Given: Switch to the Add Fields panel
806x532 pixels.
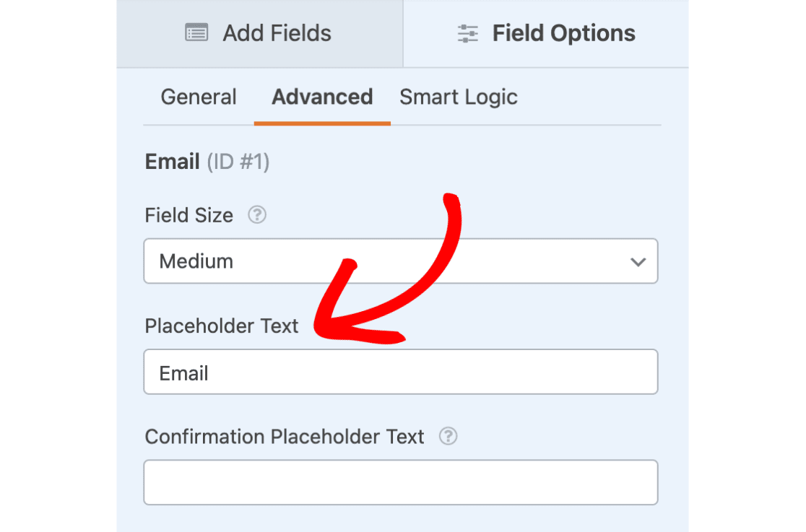Looking at the screenshot, I should pyautogui.click(x=259, y=33).
